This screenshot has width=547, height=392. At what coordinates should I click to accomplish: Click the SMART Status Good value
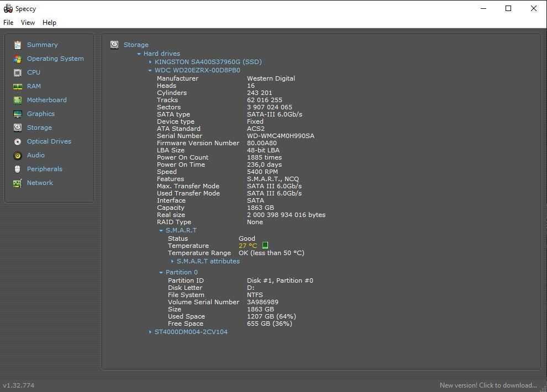click(247, 239)
